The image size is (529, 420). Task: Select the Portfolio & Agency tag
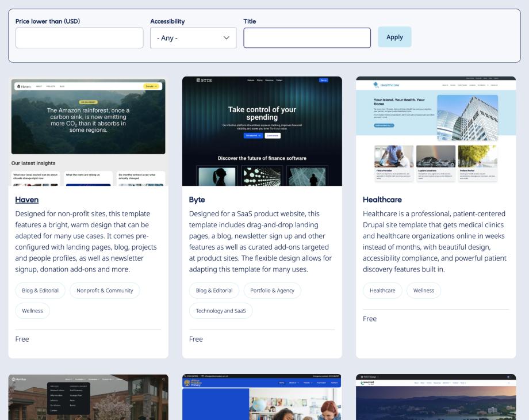(272, 291)
